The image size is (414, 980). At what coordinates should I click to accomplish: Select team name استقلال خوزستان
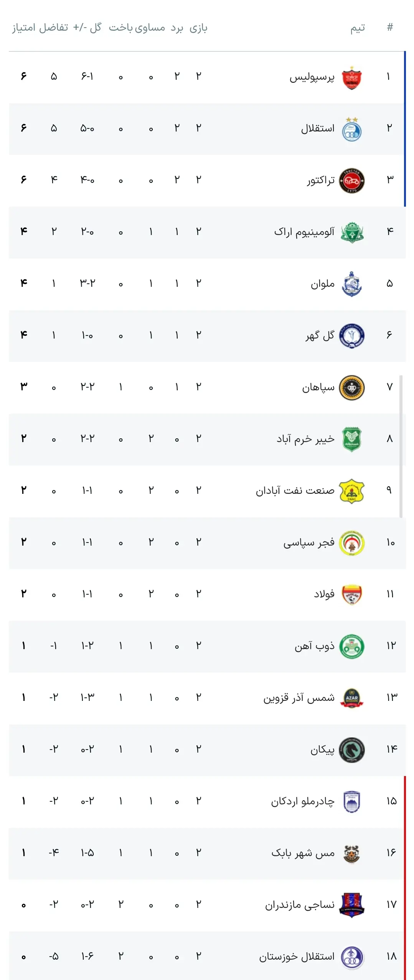click(297, 957)
